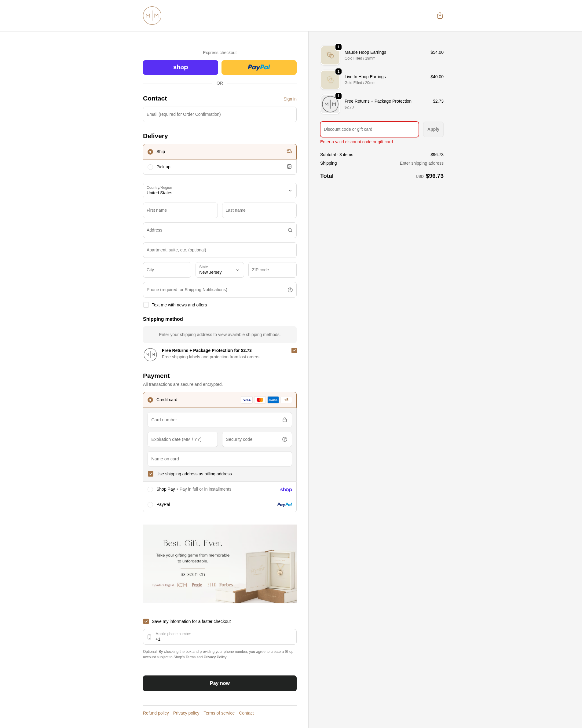Open the Sign in link
The image size is (582, 728).
pos(290,99)
